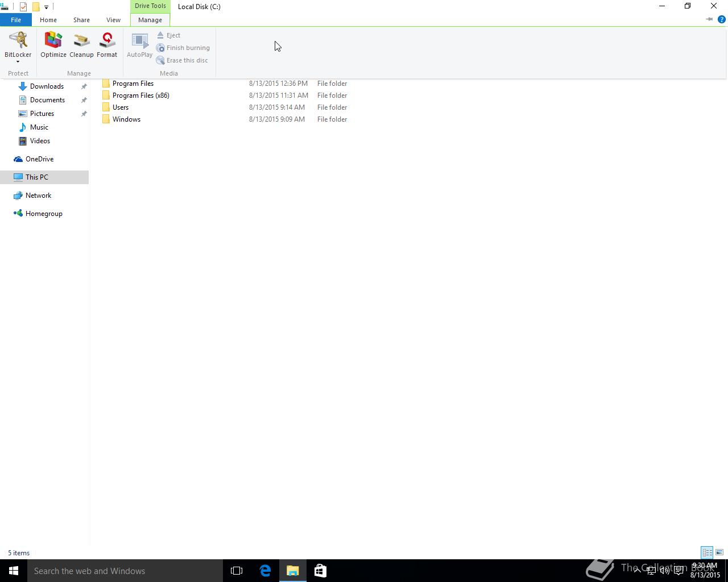
Task: Switch to the View ribbon tab
Action: click(x=113, y=20)
